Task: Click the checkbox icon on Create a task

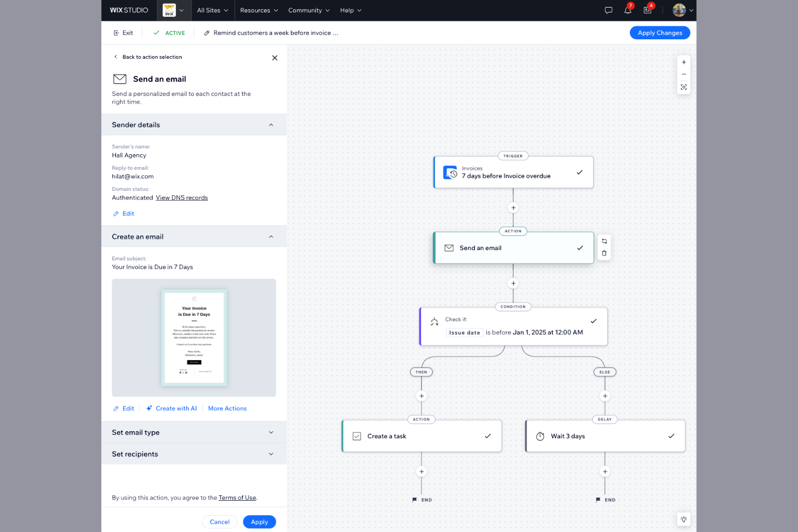Action: tap(357, 436)
